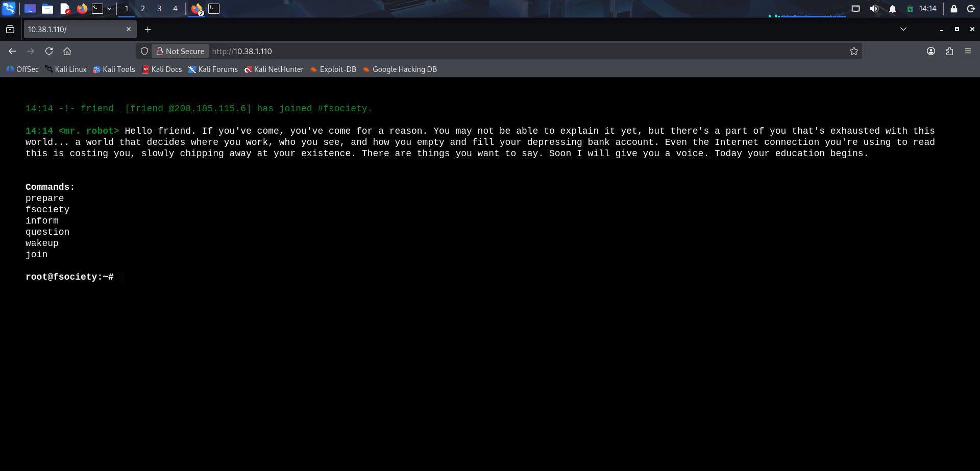The image size is (980, 471).
Task: Click the browser home icon
Action: [67, 51]
